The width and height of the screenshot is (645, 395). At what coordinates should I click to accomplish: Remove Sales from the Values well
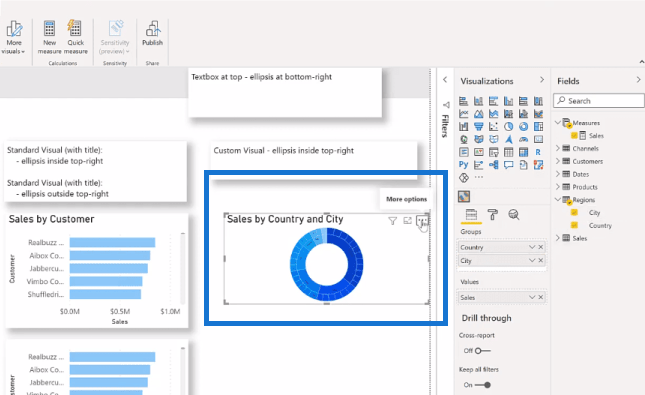point(541,297)
